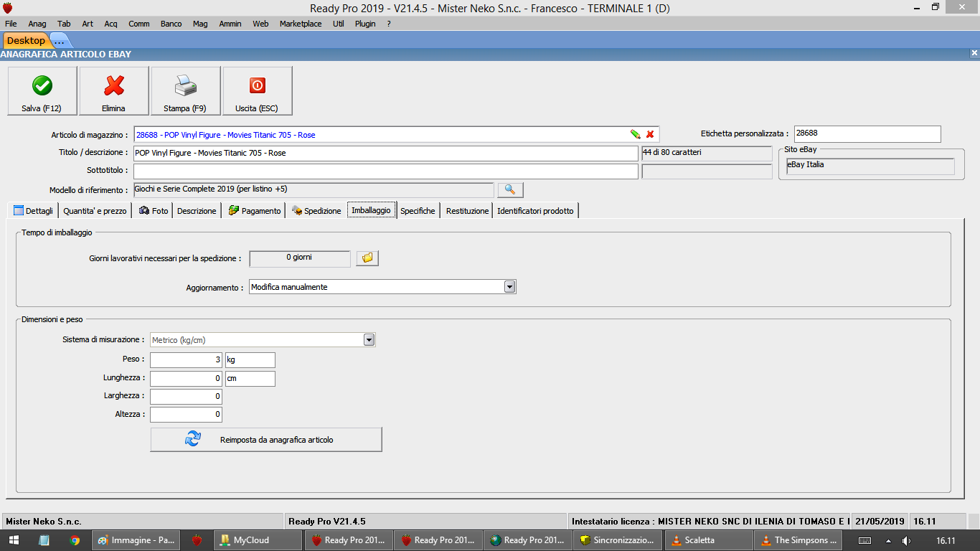This screenshot has height=551, width=980.
Task: Switch to the Immagine - Paint taskbar window
Action: pyautogui.click(x=136, y=540)
